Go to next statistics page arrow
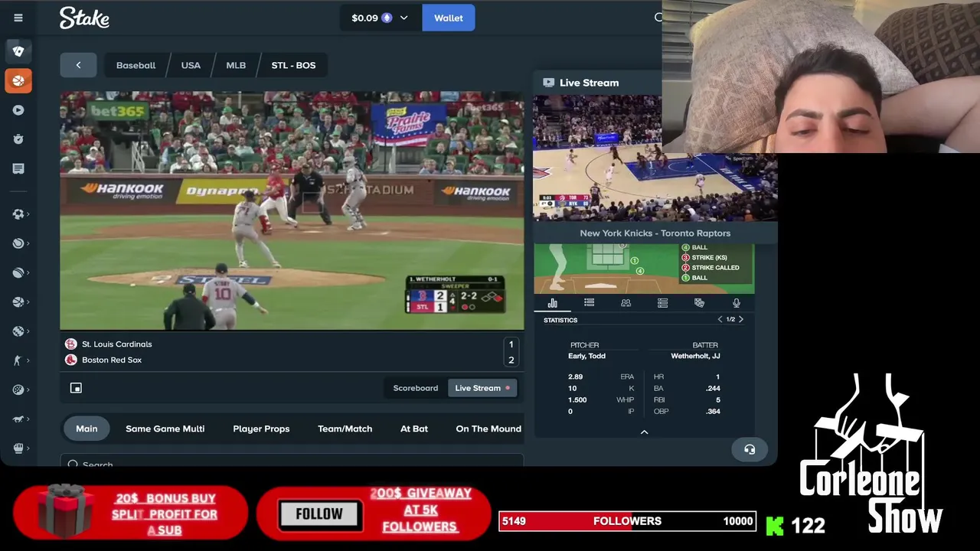980x551 pixels. pos(740,319)
